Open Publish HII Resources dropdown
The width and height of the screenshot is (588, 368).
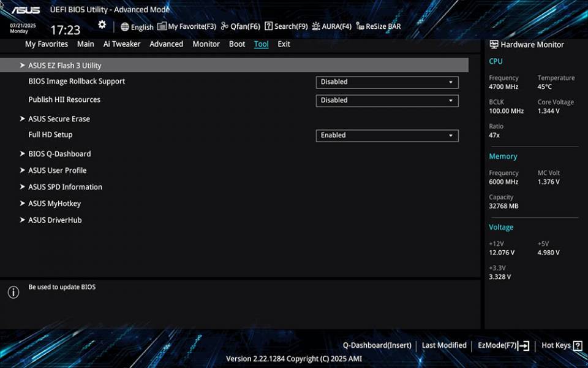point(387,101)
